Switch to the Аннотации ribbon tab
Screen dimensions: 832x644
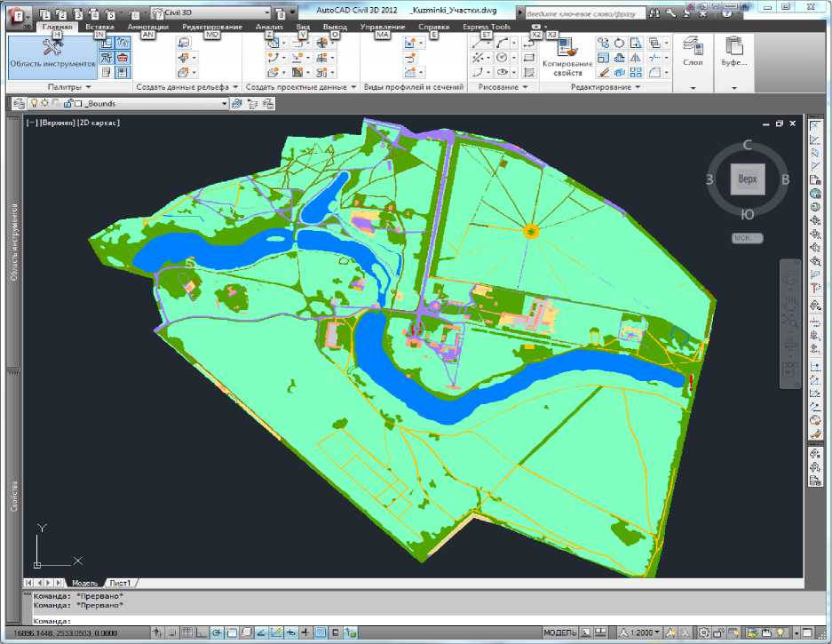[148, 28]
